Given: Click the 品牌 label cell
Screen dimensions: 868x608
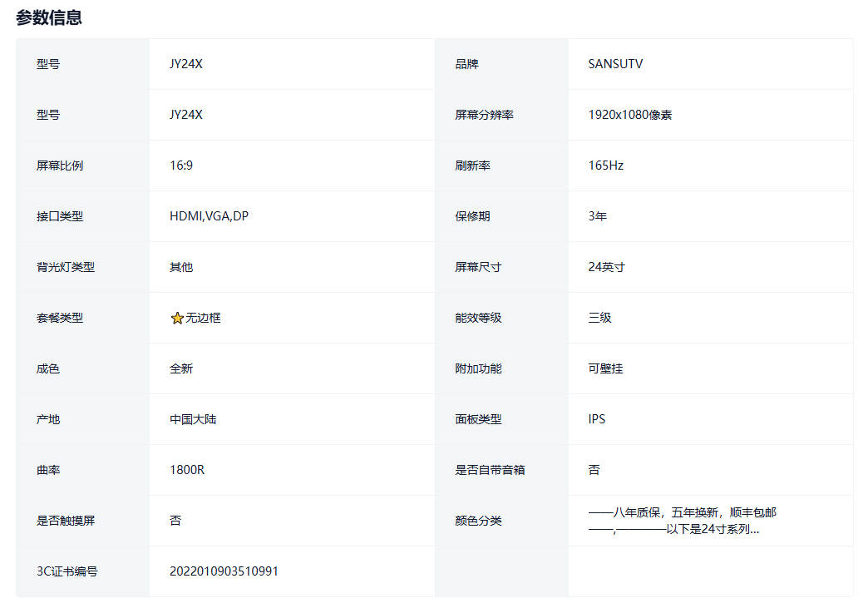Looking at the screenshot, I should click(466, 64).
